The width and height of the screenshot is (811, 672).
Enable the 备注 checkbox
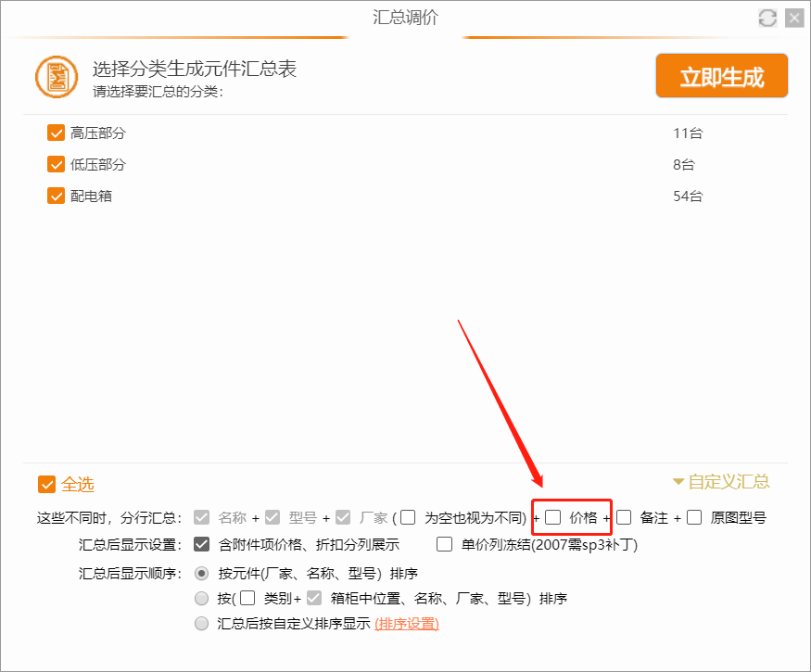pos(624,517)
